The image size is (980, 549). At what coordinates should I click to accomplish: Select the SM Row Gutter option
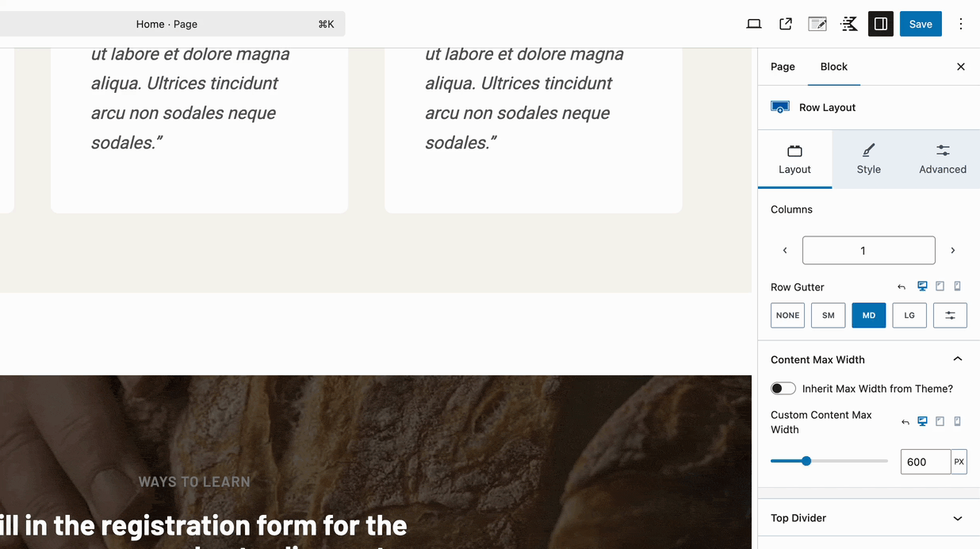(828, 315)
